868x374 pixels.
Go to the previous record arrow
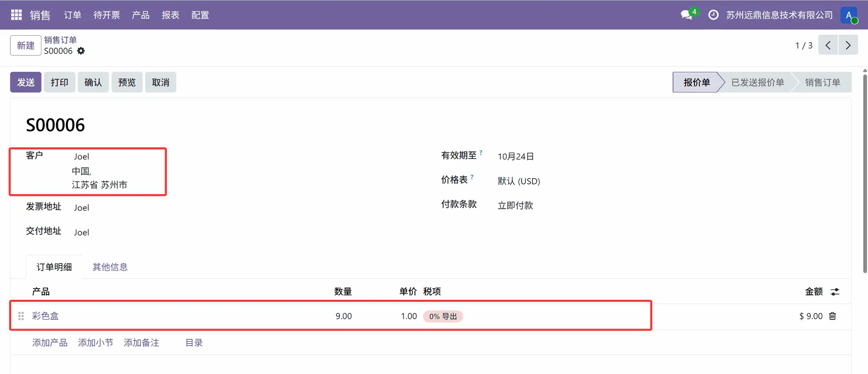pyautogui.click(x=828, y=45)
